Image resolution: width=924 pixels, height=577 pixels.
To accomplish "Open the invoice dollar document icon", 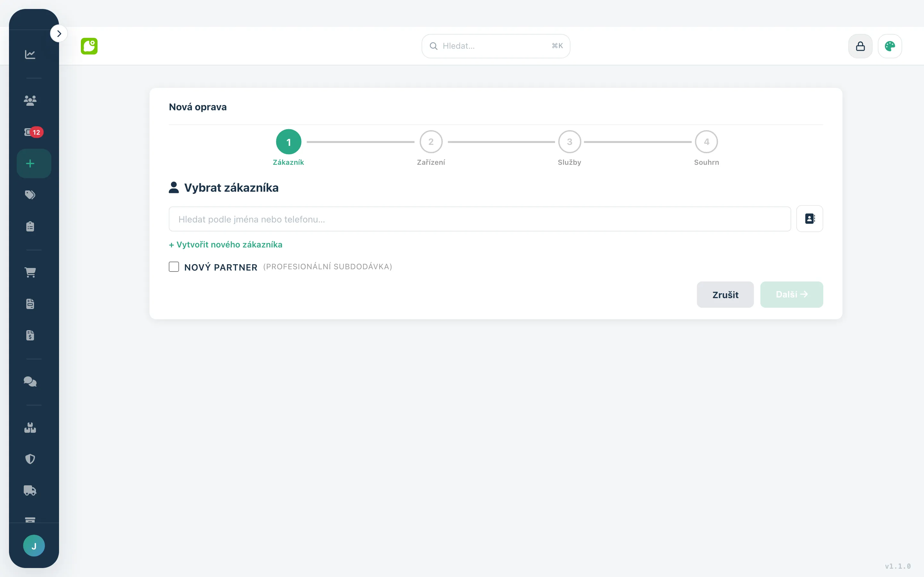I will click(30, 335).
